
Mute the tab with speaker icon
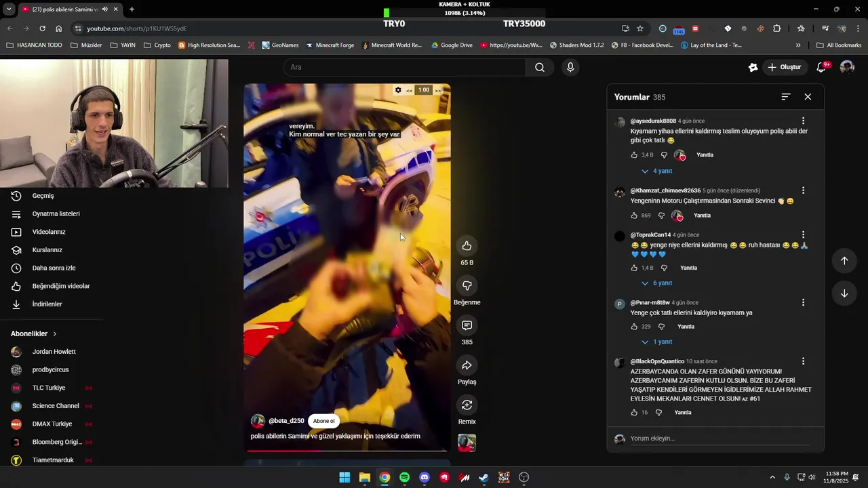coord(104,9)
